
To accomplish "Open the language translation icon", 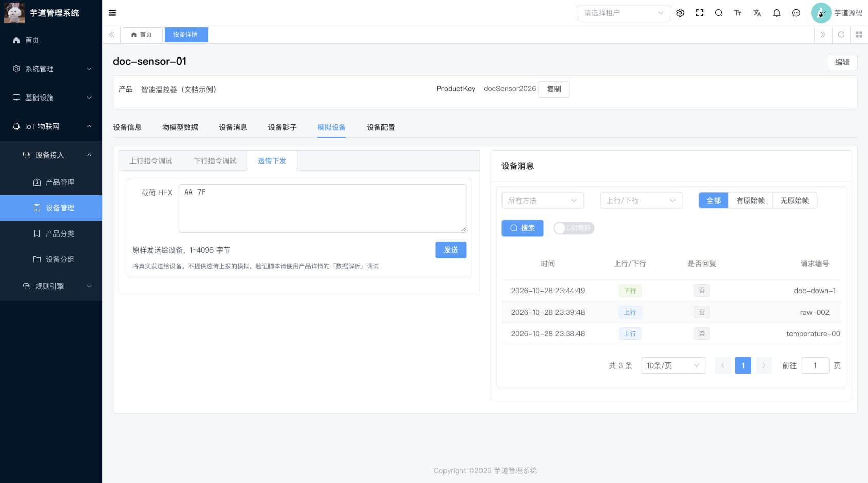I will point(757,13).
